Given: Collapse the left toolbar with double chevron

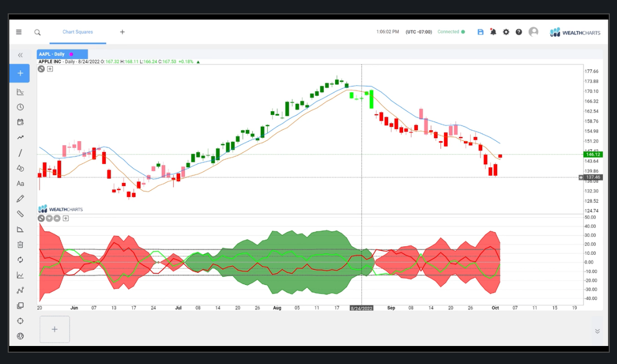Looking at the screenshot, I should 21,55.
